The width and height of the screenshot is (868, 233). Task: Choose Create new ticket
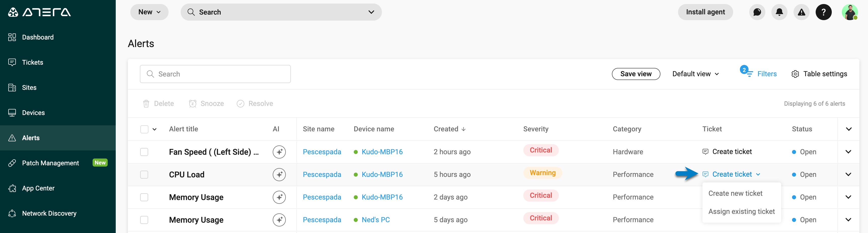pos(742,193)
